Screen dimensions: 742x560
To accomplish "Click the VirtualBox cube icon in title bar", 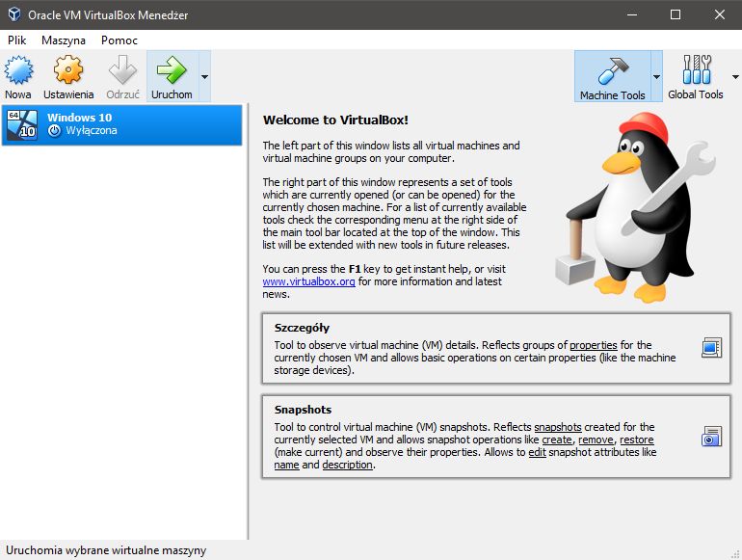I will (14, 14).
